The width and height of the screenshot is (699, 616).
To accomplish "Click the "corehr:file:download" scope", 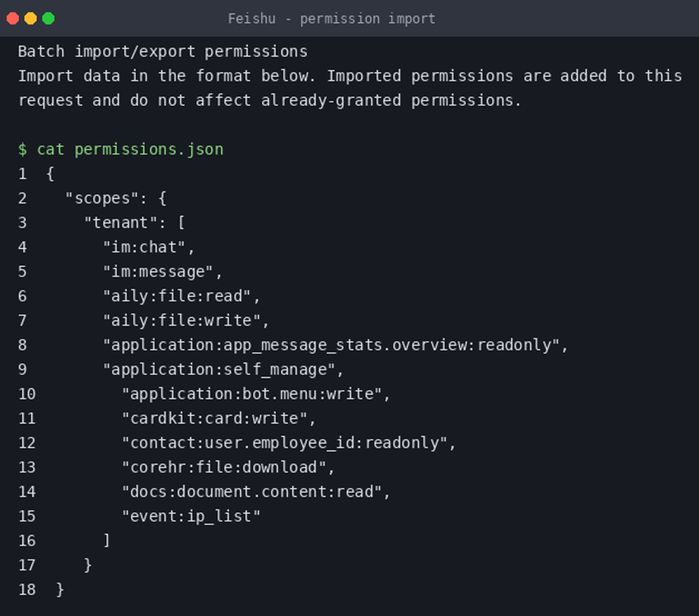I will pyautogui.click(x=224, y=468).
